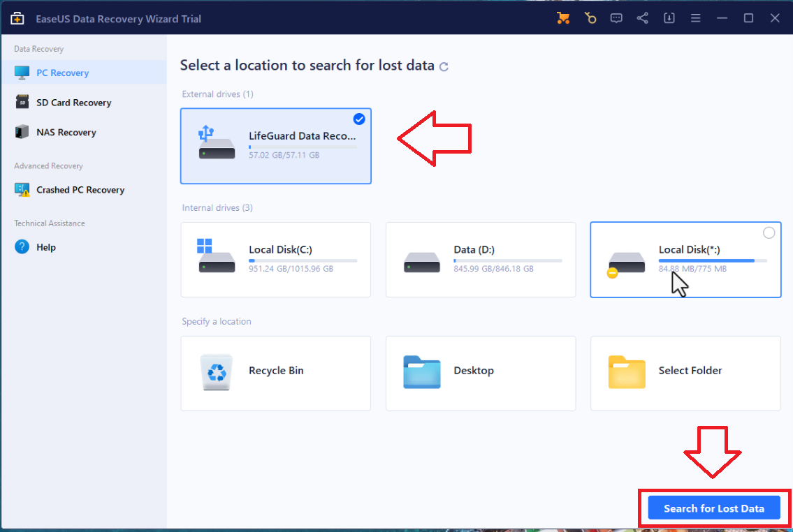Open SD Card Recovery

tap(73, 103)
